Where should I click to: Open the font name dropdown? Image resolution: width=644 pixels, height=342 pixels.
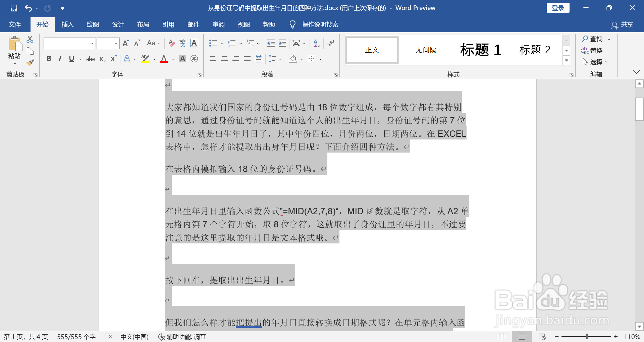92,44
